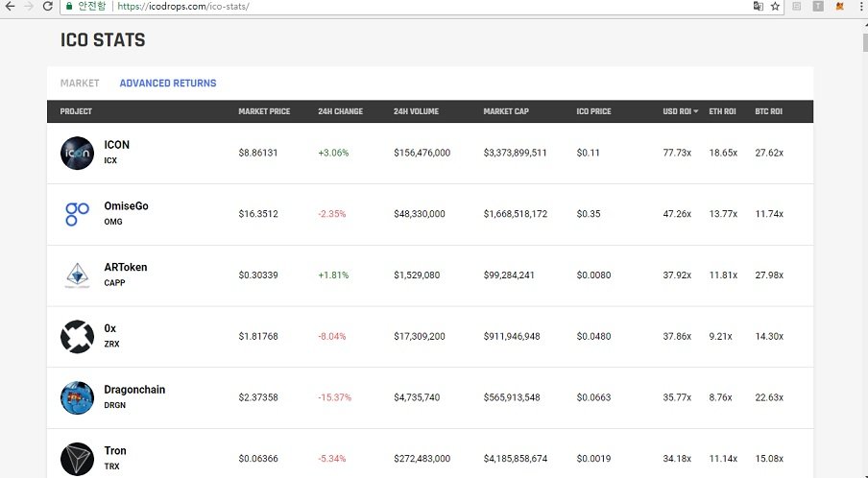This screenshot has width=868, height=478.
Task: Sort table by BTC ROI header
Action: tap(768, 111)
